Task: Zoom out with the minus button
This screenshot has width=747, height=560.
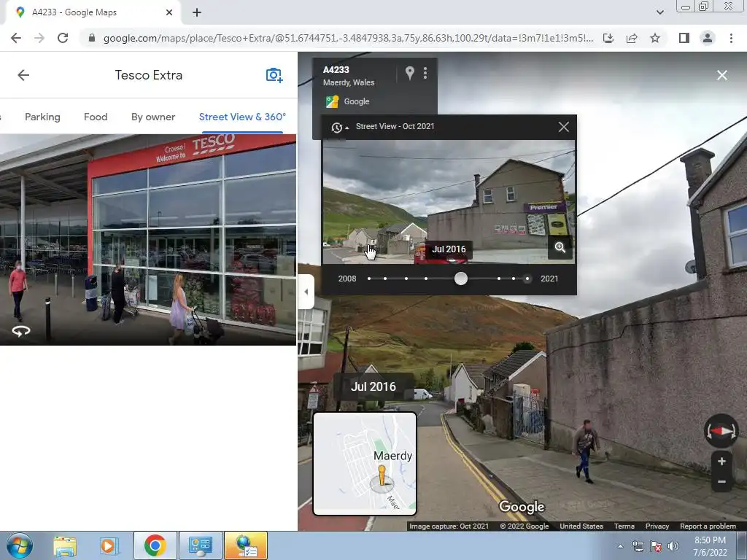Action: point(721,481)
